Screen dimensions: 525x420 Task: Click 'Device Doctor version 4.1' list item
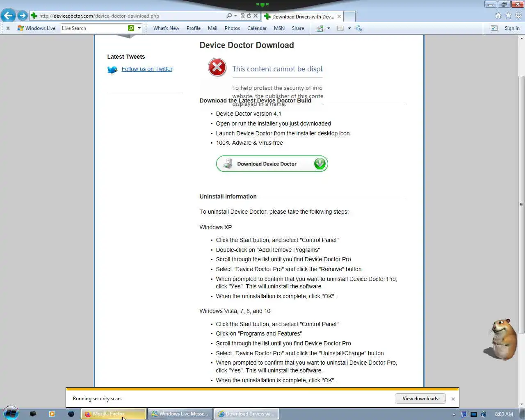pyautogui.click(x=249, y=114)
